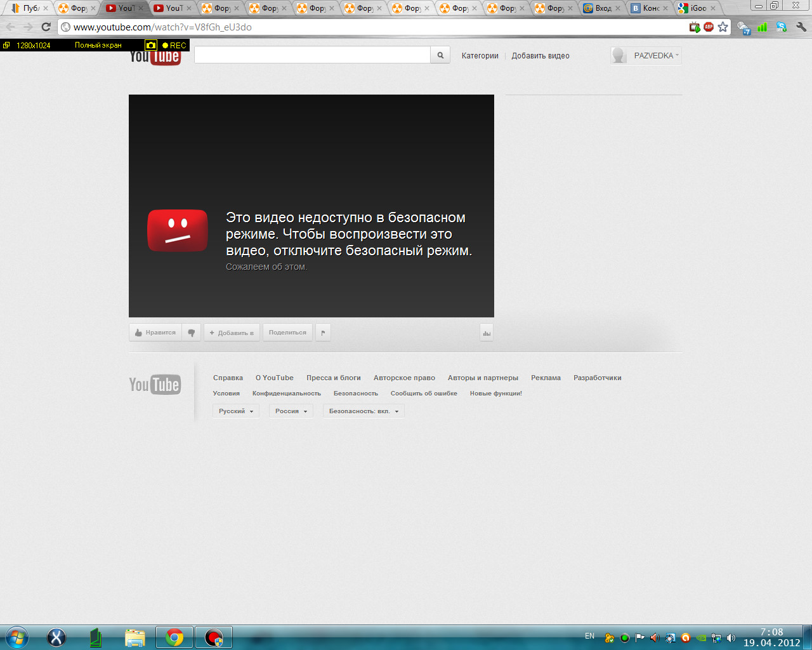Click the Новые функции! link
Viewport: 812px width, 650px height.
click(496, 394)
